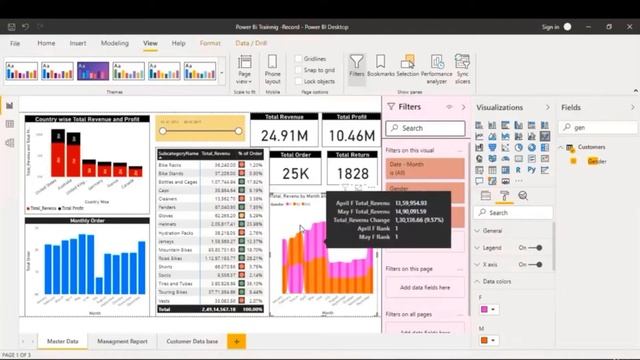Switch to Analytics tab in Visualizations
This screenshot has width=640, height=360.
(x=523, y=196)
